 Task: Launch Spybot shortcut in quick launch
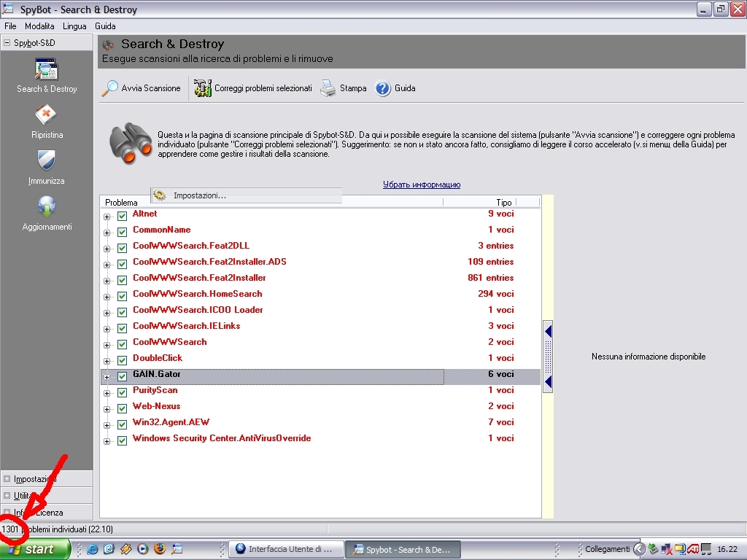177,549
